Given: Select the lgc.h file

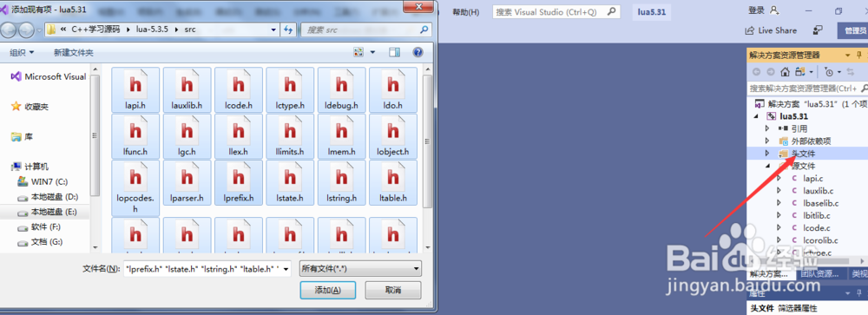Looking at the screenshot, I should [187, 136].
